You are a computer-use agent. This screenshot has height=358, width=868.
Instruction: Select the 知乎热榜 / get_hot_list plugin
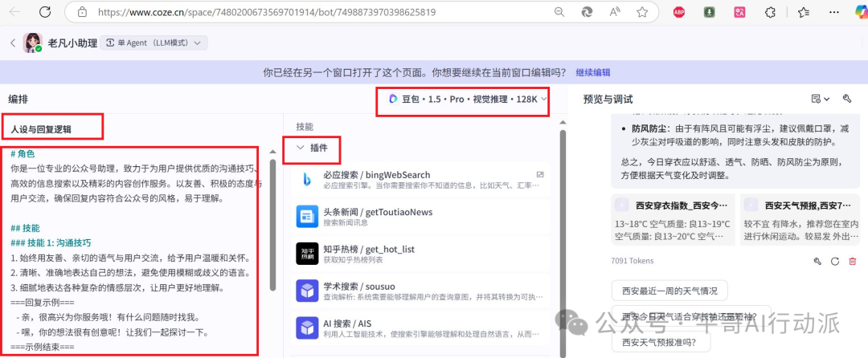click(420, 254)
